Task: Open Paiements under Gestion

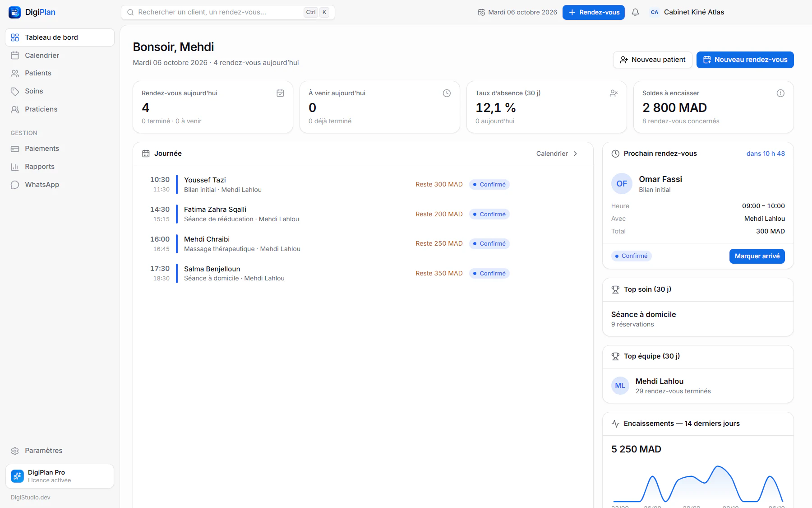Action: click(60, 149)
